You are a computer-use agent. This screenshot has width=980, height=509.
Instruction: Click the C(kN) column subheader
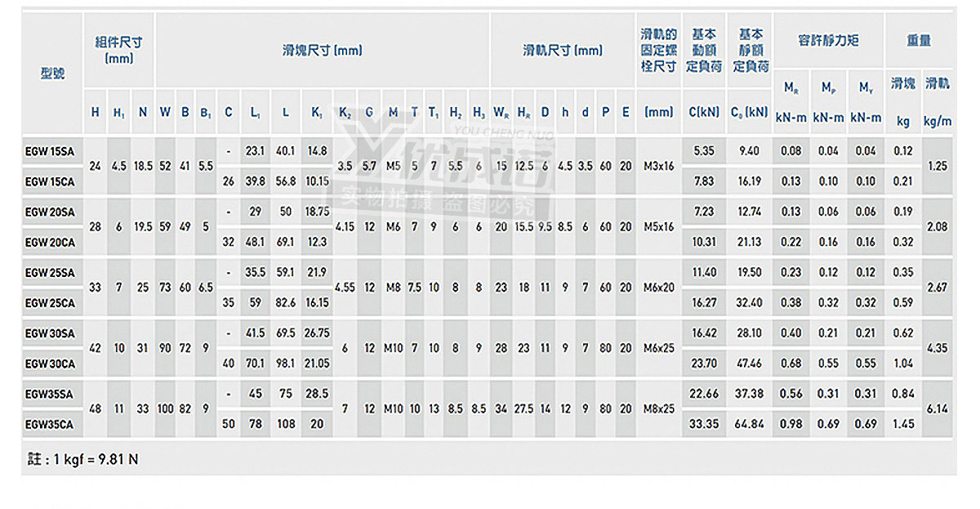tap(704, 113)
